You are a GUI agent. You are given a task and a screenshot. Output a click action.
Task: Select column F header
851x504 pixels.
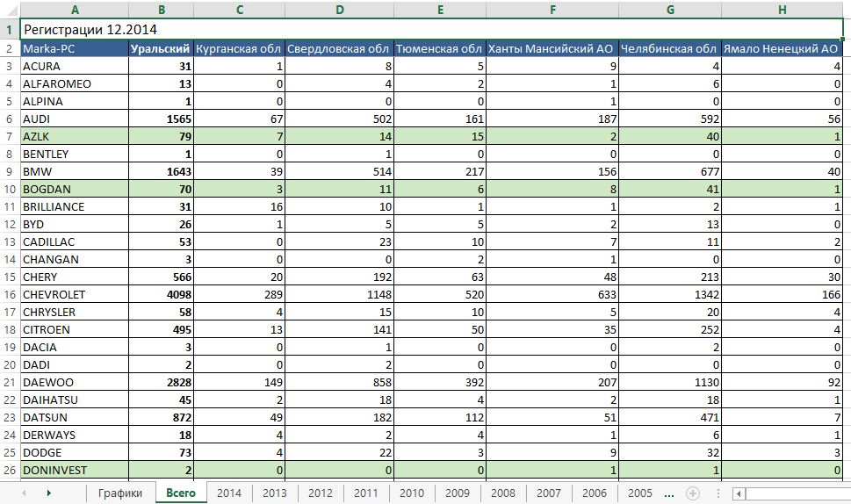point(552,10)
